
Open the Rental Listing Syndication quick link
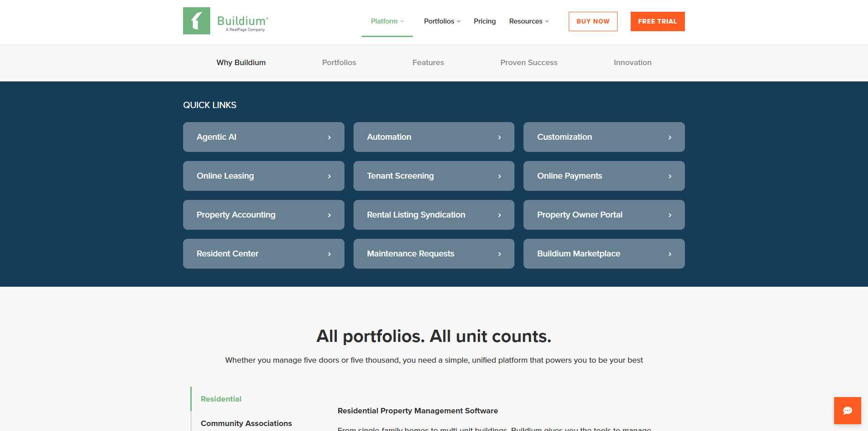pos(434,215)
